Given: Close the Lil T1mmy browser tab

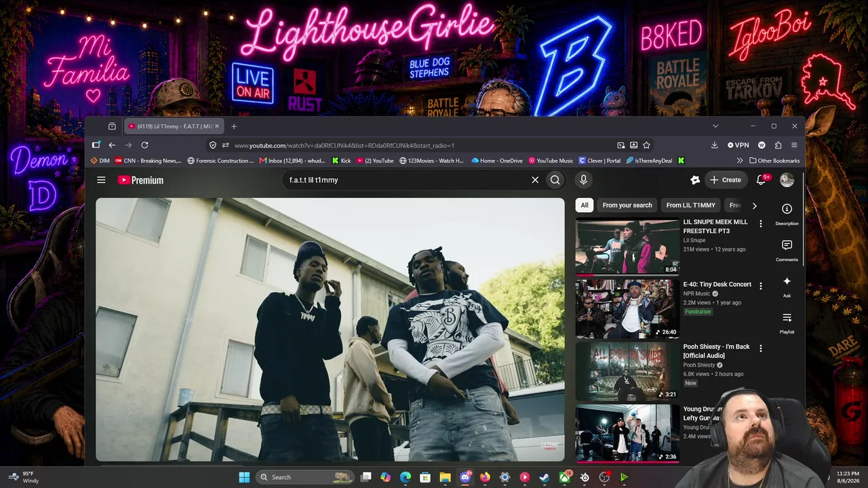Looking at the screenshot, I should (x=217, y=126).
